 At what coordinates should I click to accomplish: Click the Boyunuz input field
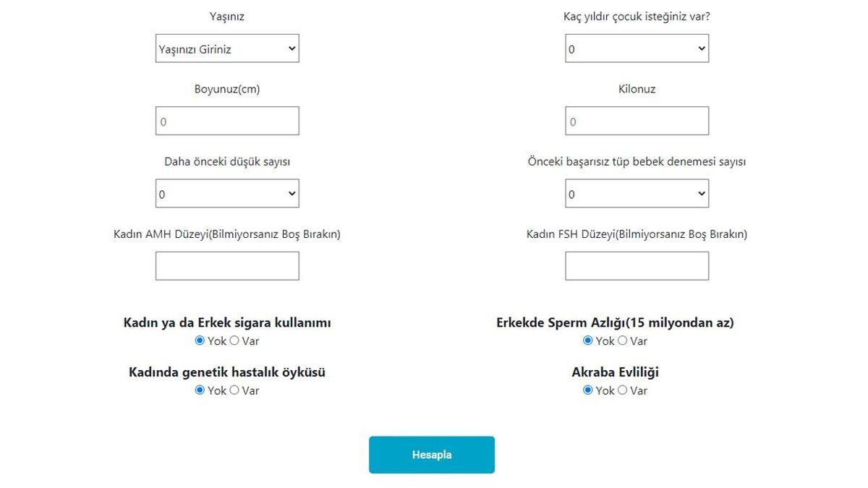click(x=226, y=120)
